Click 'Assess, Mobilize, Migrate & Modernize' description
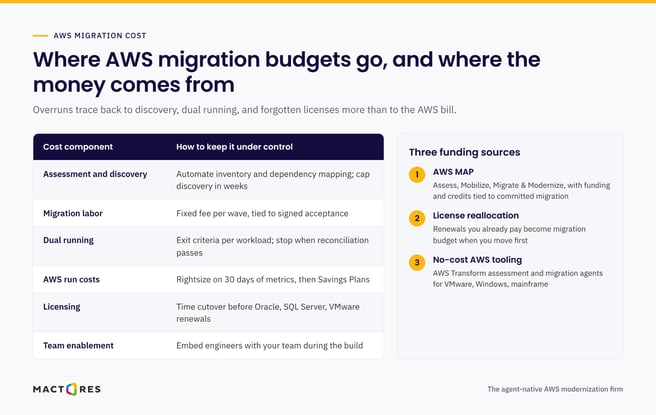Viewport: 656px width, 415px height. [521, 190]
